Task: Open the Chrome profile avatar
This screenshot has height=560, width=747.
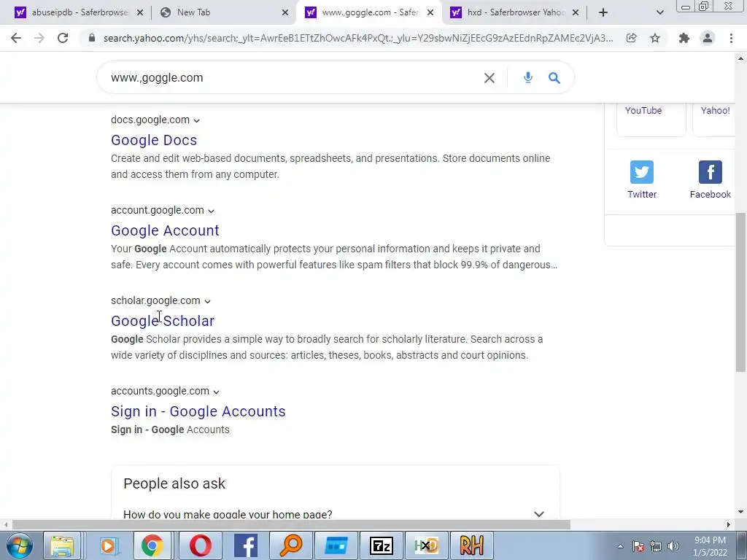Action: tap(708, 38)
